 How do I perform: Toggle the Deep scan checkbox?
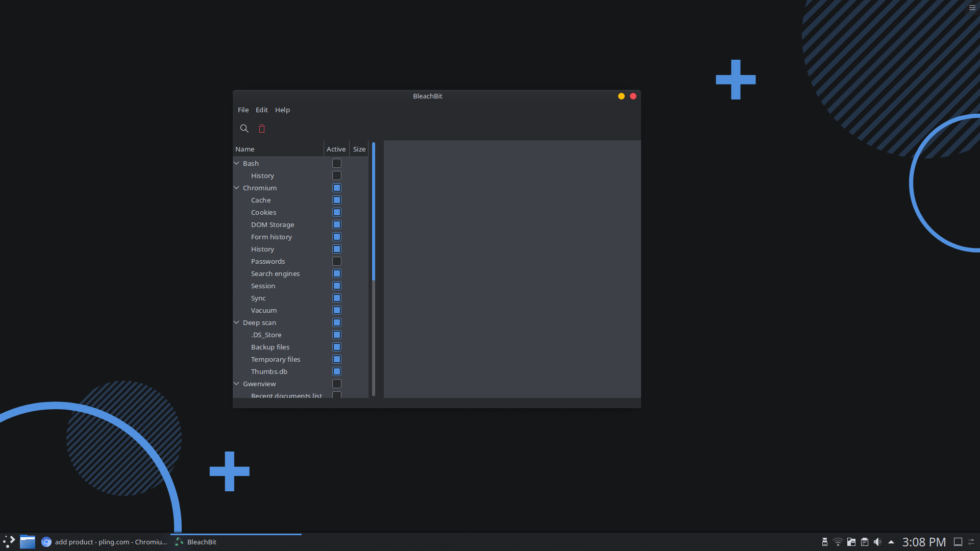pyautogui.click(x=337, y=322)
